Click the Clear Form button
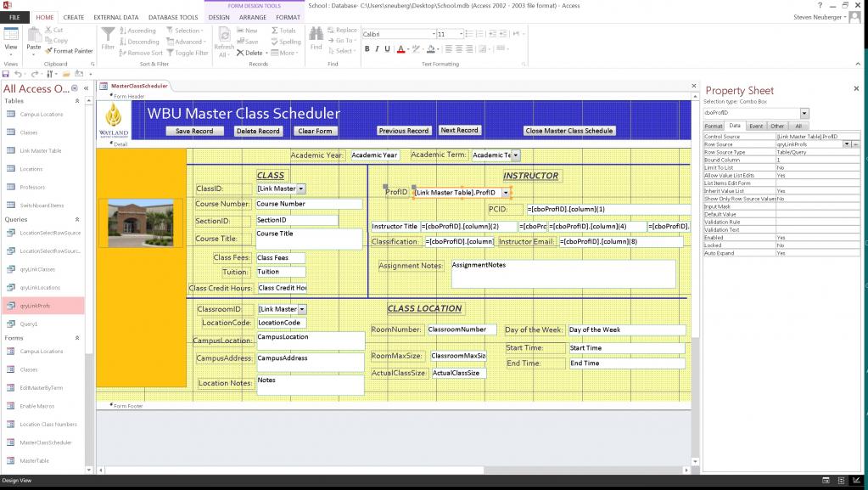 coord(315,132)
